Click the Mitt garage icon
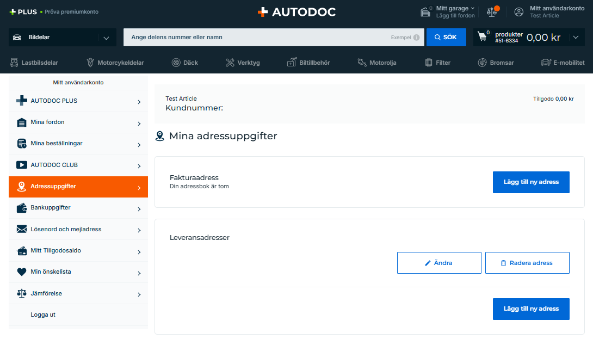Image resolution: width=593 pixels, height=364 pixels. 426,12
